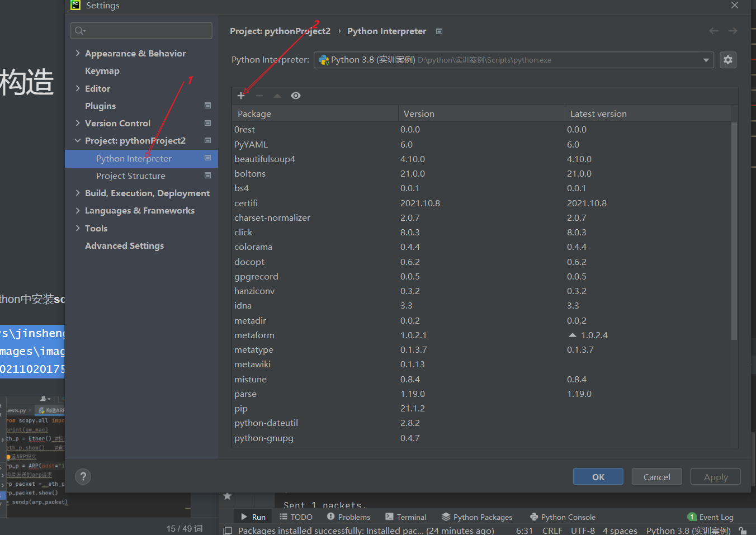Expand Languages & Frameworks section
756x535 pixels.
click(78, 210)
